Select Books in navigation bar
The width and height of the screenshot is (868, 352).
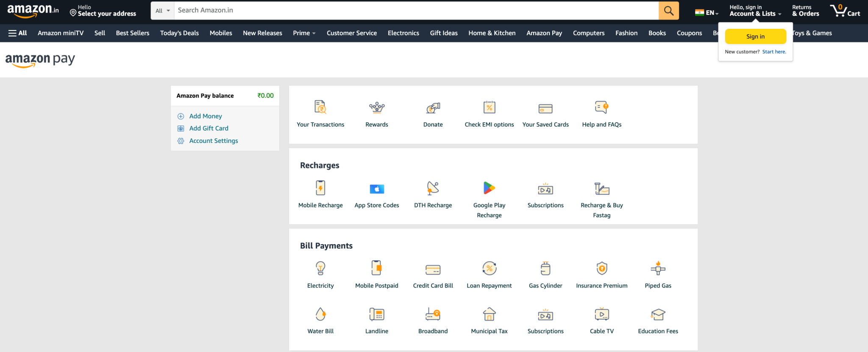click(x=657, y=33)
